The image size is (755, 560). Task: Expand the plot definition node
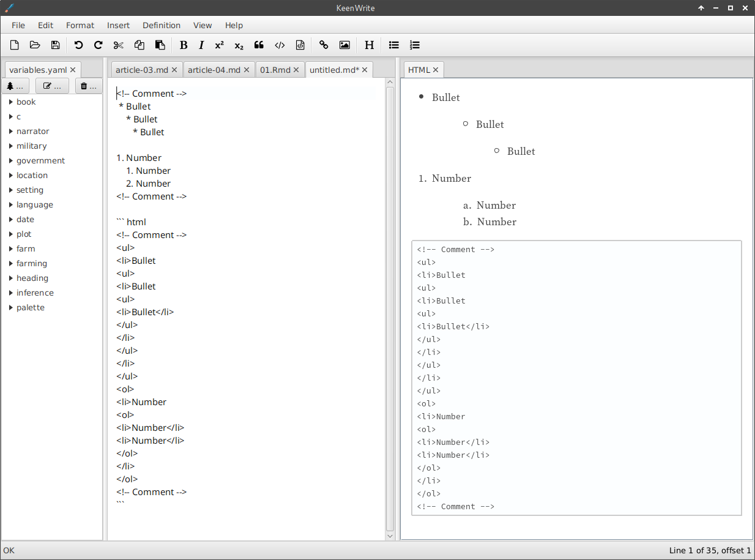point(11,234)
